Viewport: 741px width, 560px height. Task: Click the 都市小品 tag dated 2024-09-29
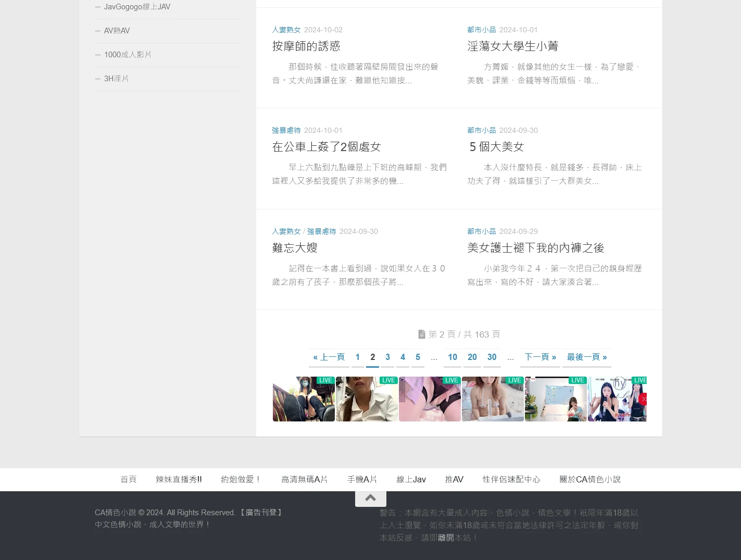point(481,231)
